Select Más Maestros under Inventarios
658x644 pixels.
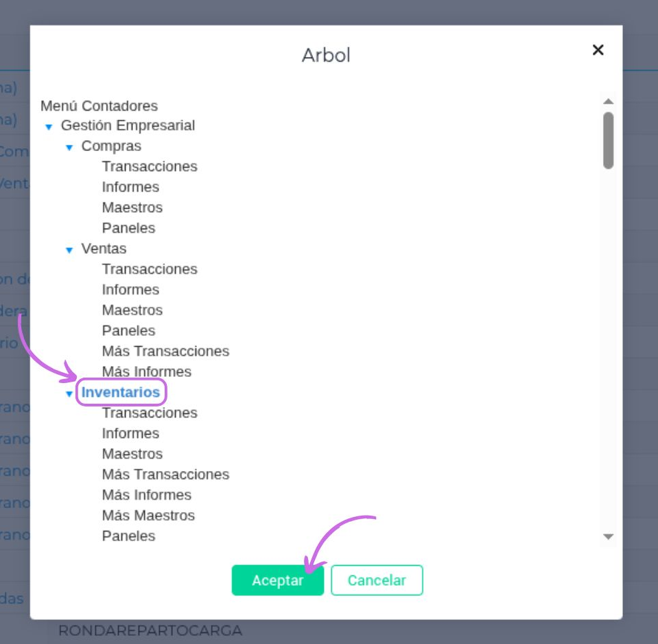(148, 515)
